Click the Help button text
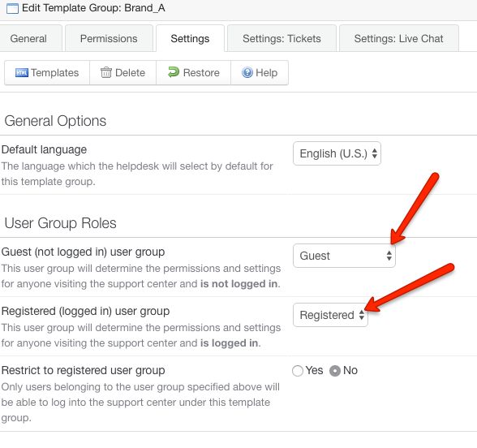Screen dimensions: 477x448 [266, 73]
